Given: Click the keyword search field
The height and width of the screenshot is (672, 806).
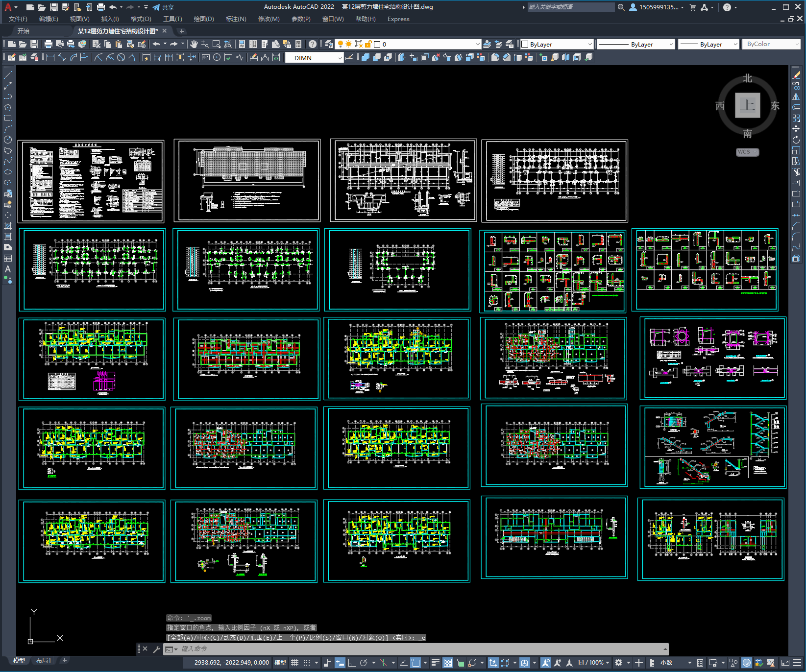Looking at the screenshot, I should point(571,7).
